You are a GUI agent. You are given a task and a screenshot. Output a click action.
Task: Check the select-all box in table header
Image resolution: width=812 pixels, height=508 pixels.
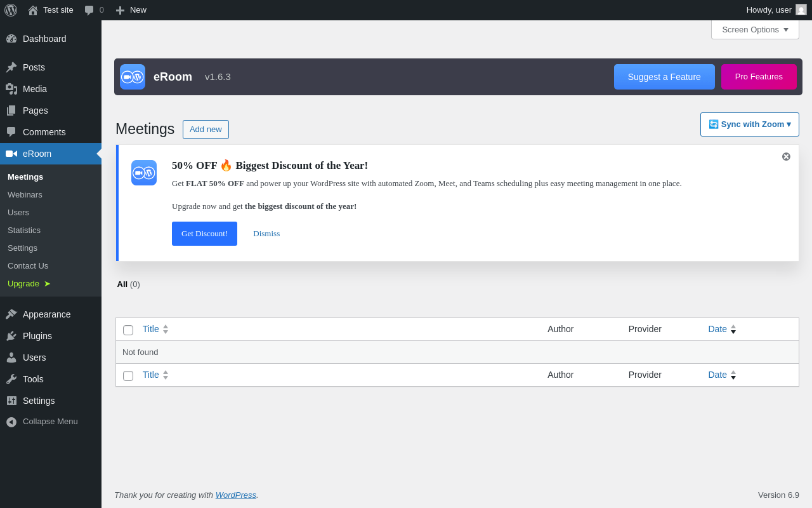(x=128, y=330)
